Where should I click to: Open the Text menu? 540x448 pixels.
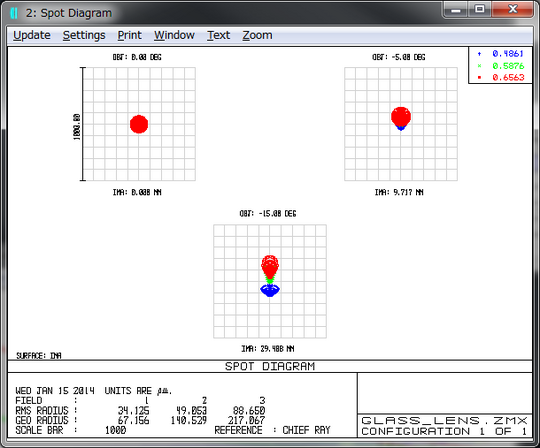(x=218, y=35)
